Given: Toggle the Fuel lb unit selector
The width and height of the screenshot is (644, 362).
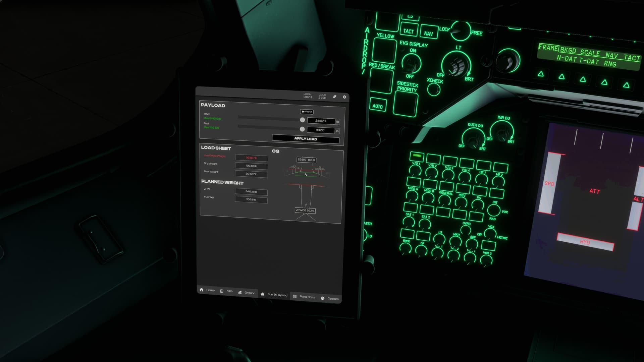Looking at the screenshot, I should (337, 131).
